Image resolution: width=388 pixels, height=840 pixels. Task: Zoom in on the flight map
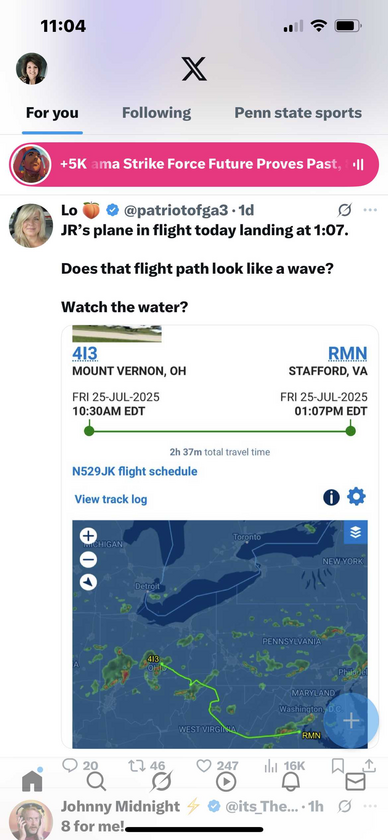coord(88,535)
